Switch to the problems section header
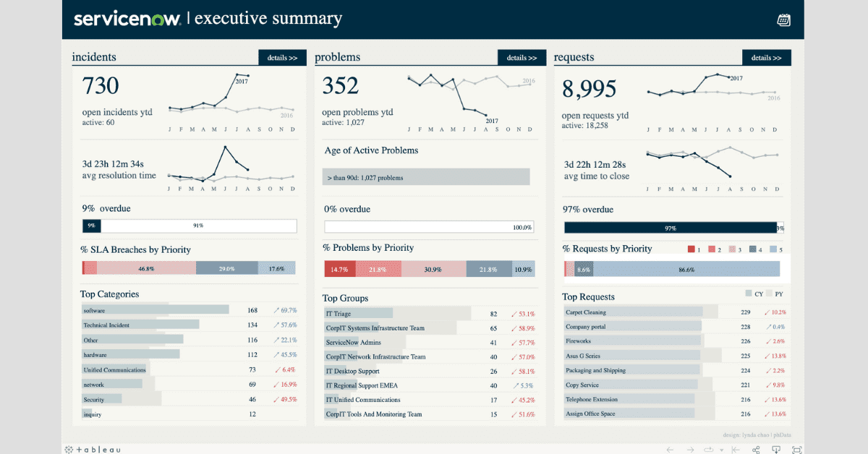Screen dimensions: 868x454 pyautogui.click(x=337, y=56)
